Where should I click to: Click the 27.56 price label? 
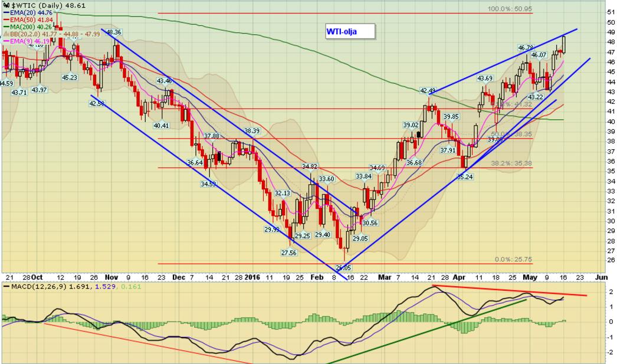tap(289, 252)
